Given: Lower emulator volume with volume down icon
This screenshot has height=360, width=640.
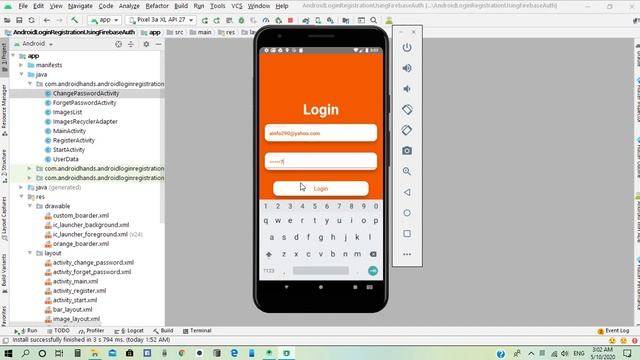Looking at the screenshot, I should click(x=407, y=89).
